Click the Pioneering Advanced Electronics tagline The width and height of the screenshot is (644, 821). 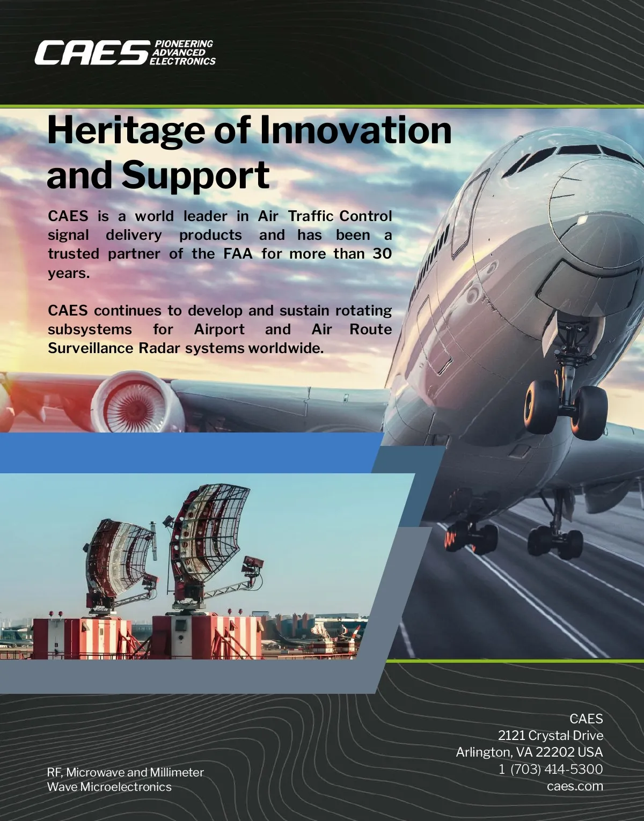pos(182,53)
